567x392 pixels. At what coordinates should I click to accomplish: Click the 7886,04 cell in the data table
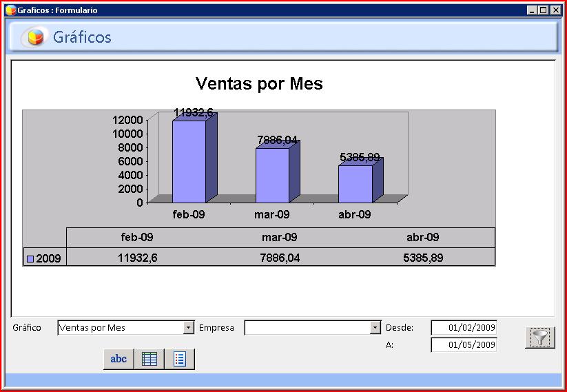[x=280, y=258]
